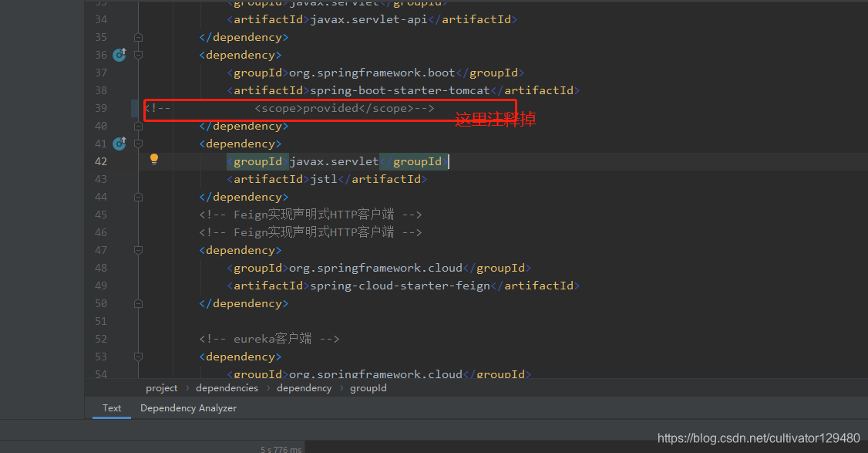Collapse the spring-boot-starter-tomcat dependency block at line 36
This screenshot has height=453, width=868.
[x=139, y=54]
